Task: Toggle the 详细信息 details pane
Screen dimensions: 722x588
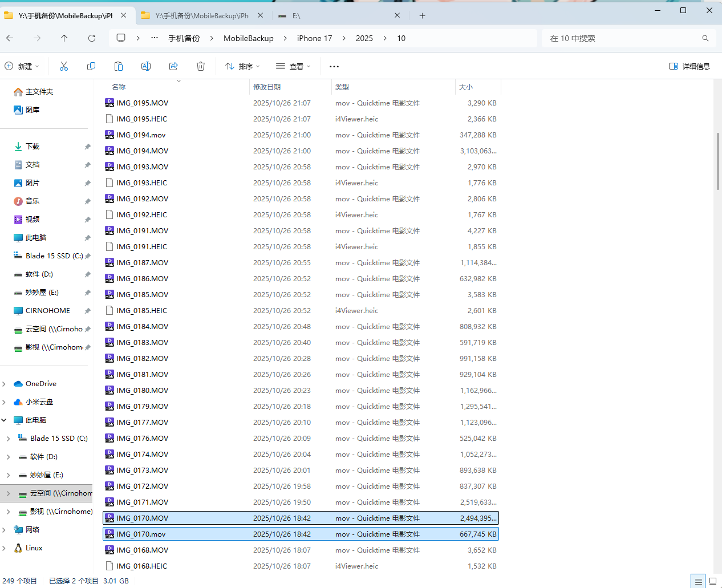Action: point(689,66)
